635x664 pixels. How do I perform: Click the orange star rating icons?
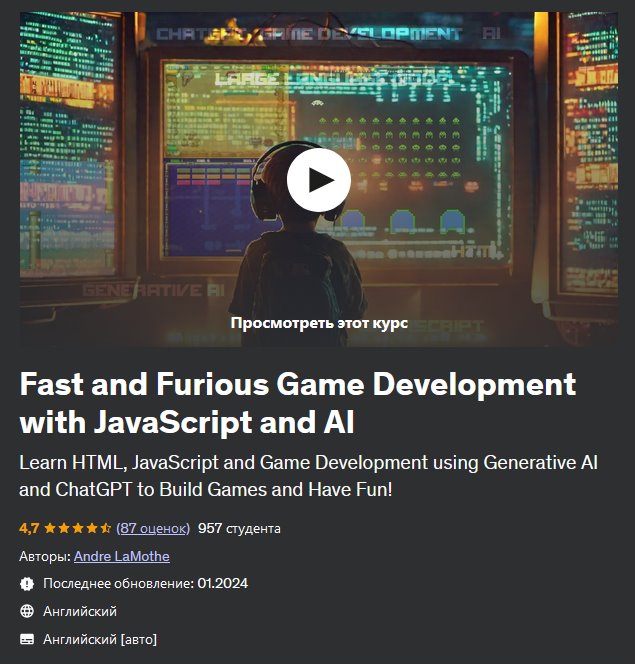click(x=77, y=528)
